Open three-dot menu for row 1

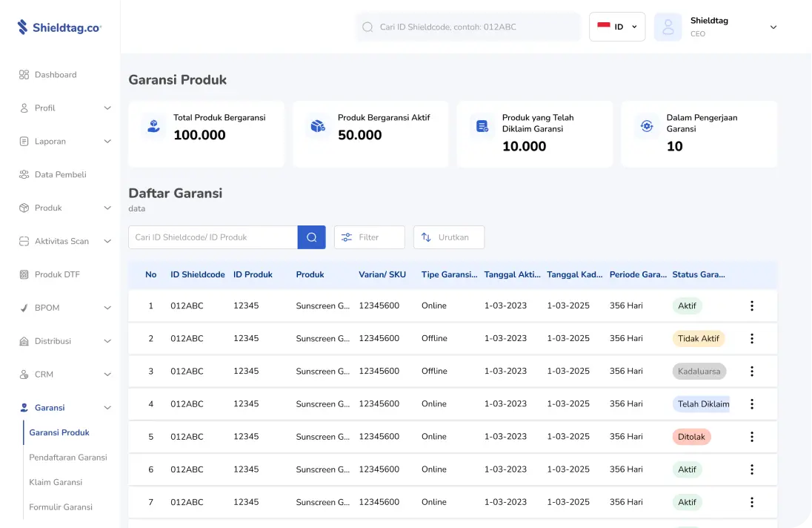click(751, 306)
